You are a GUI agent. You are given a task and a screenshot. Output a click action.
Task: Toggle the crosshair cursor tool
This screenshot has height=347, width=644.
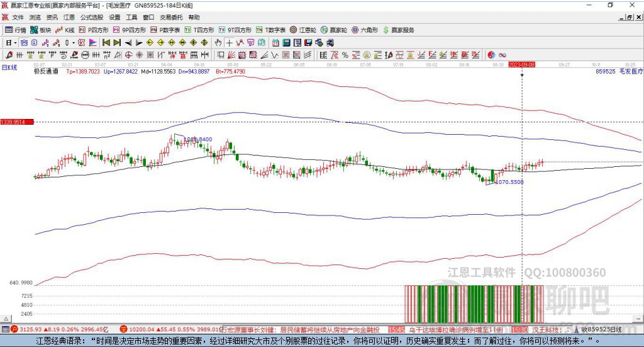(229, 43)
